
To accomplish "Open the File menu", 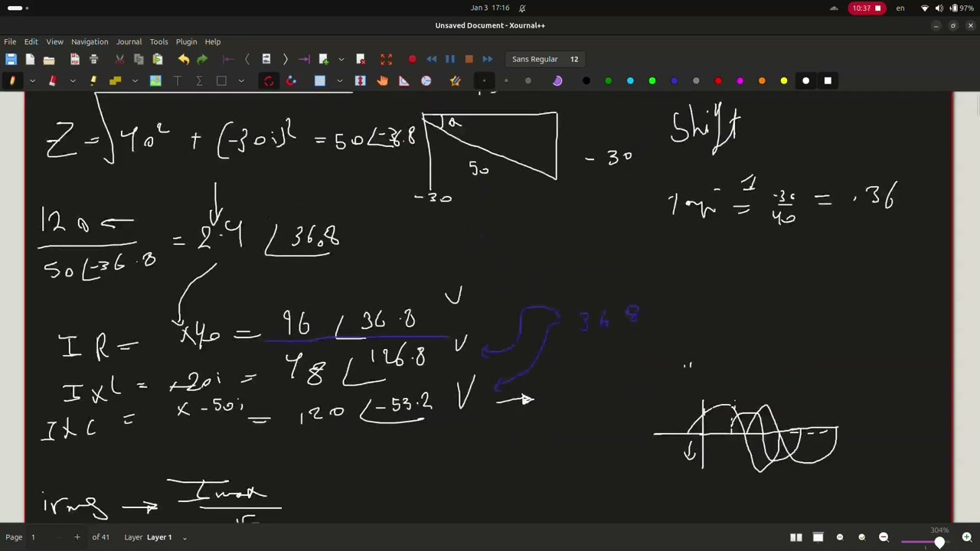I will click(10, 41).
